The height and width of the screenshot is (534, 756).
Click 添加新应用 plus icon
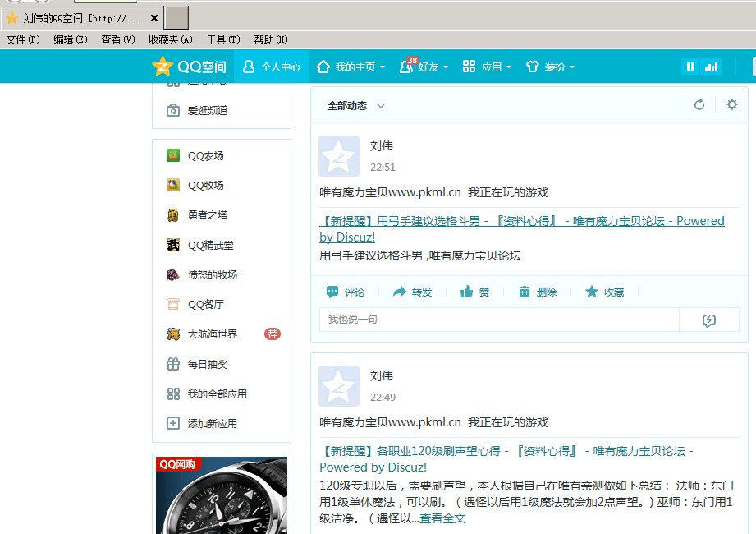tap(173, 424)
